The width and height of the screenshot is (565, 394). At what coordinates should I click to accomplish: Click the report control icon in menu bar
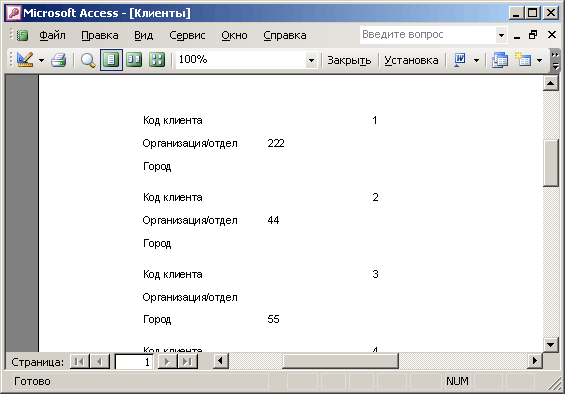[x=22, y=35]
